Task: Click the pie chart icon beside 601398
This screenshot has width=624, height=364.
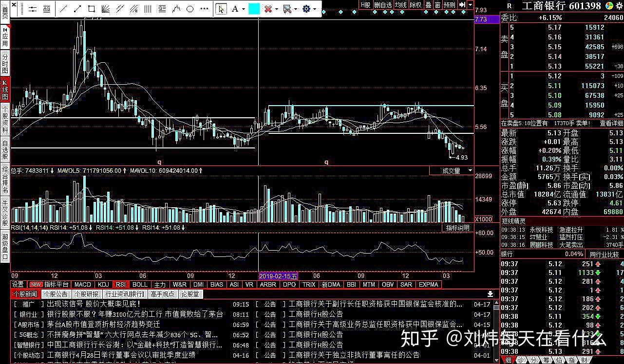Action: pos(609,5)
